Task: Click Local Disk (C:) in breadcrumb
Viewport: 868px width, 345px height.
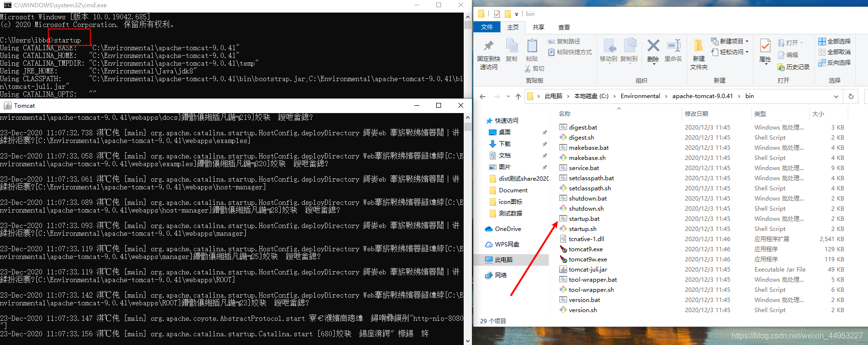Action: (591, 96)
